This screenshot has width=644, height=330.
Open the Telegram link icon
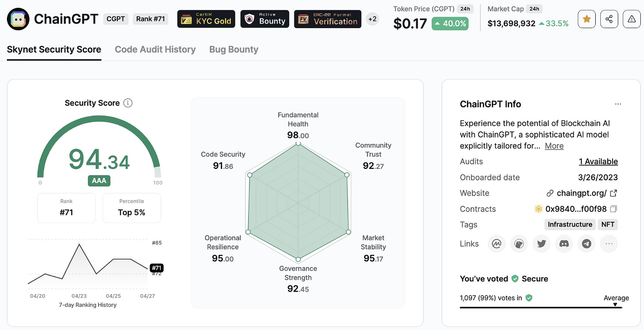coord(586,244)
